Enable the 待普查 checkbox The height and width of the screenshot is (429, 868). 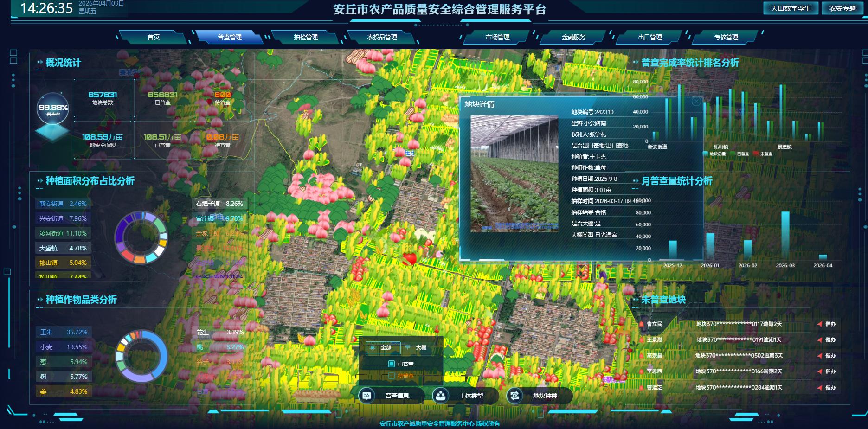tap(391, 376)
